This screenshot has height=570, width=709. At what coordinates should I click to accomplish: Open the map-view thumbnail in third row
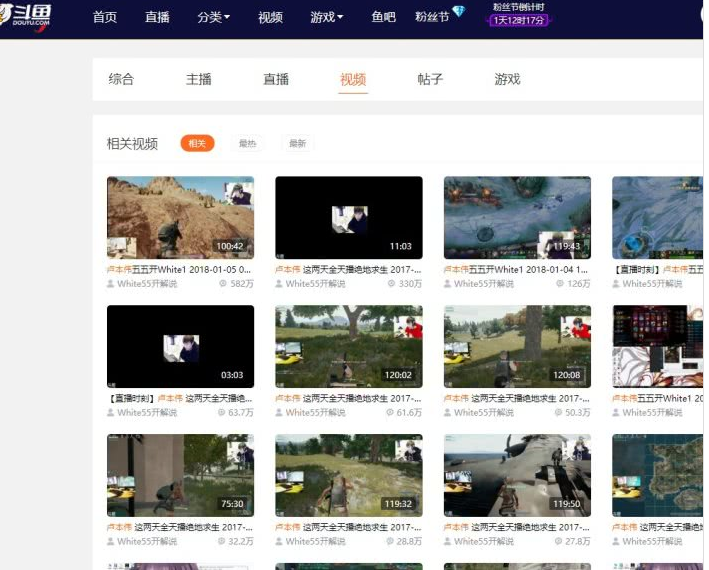click(x=658, y=475)
